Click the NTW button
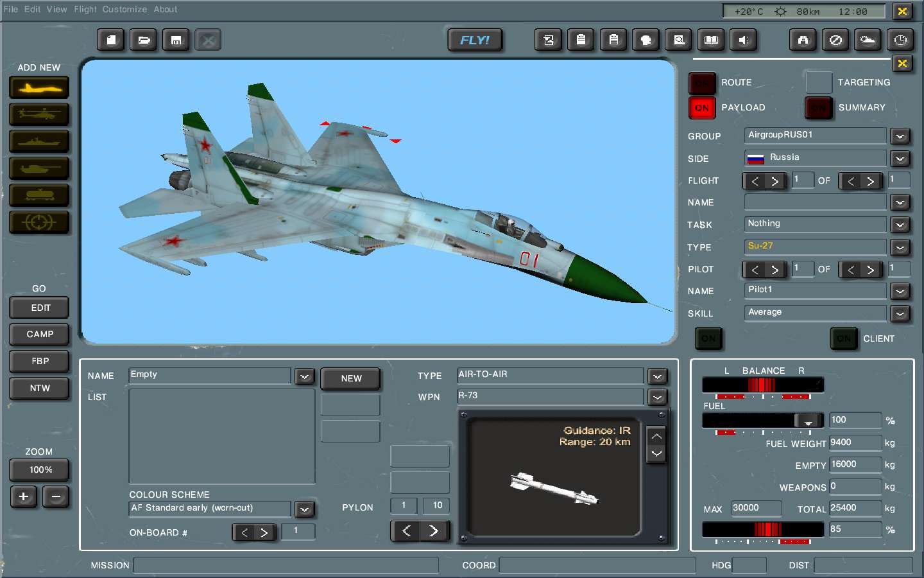 (x=40, y=389)
